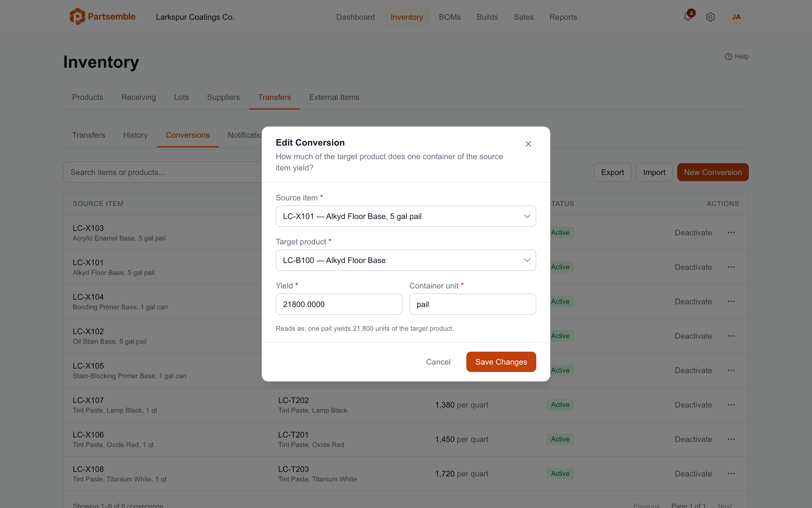Open the Help link icon

click(728, 56)
